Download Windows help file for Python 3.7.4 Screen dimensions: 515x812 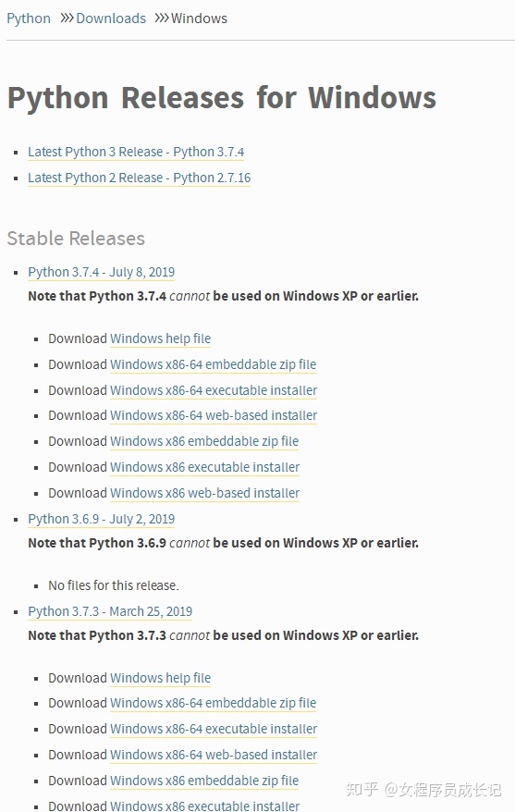click(161, 338)
